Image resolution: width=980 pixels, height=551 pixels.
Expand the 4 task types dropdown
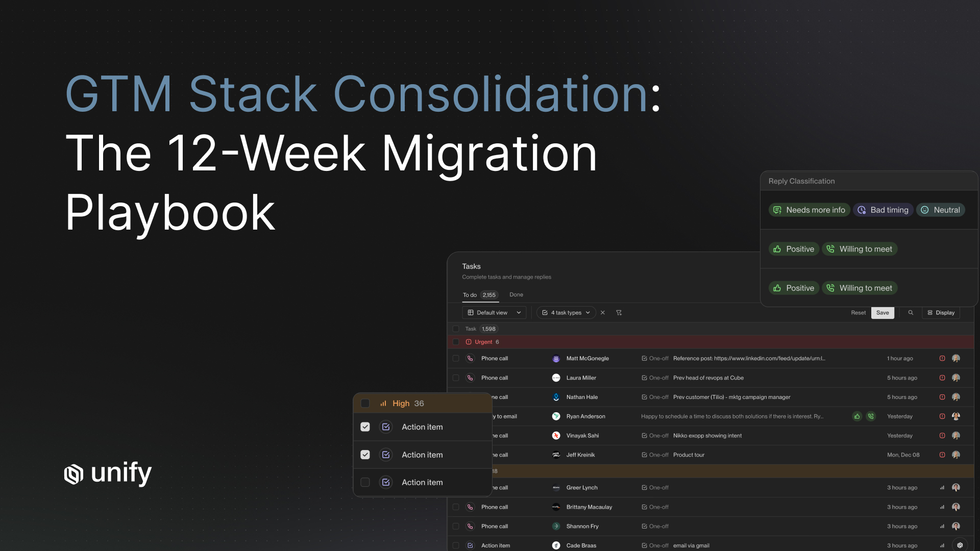coord(566,313)
